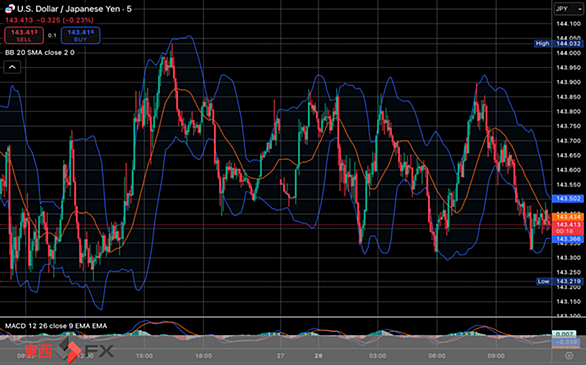This screenshot has height=365, width=586.
Task: Click the 03:00 time axis label
Action: (x=377, y=356)
